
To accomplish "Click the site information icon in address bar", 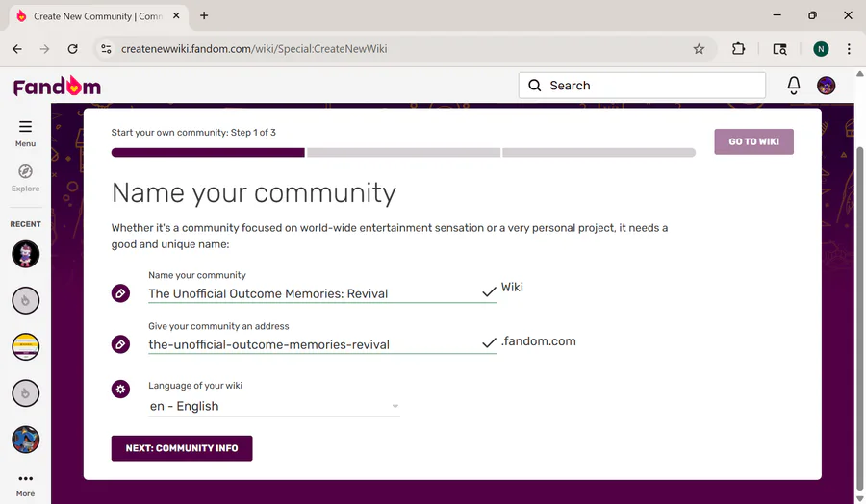I will point(106,49).
